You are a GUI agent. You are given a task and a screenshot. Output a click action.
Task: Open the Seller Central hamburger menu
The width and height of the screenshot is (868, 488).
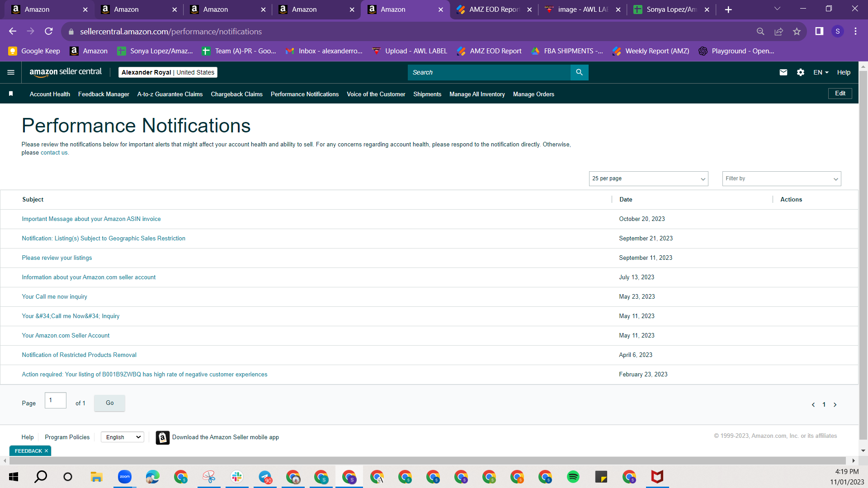pyautogui.click(x=11, y=72)
